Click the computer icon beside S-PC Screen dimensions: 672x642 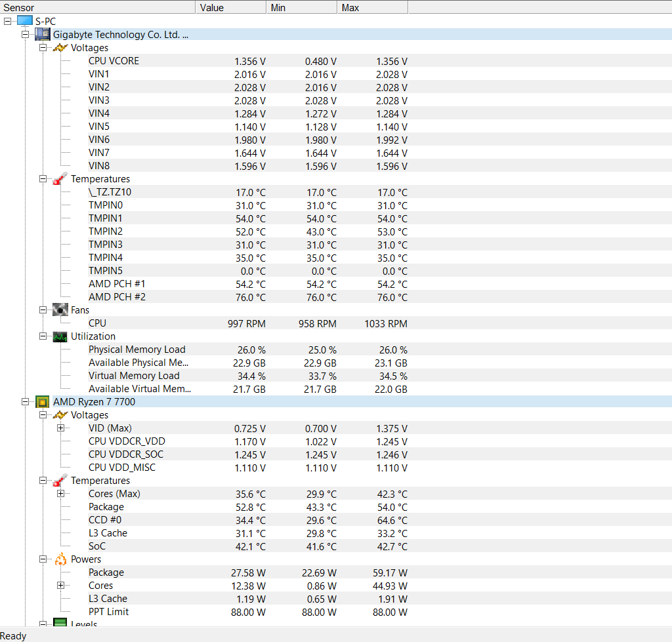[x=26, y=20]
